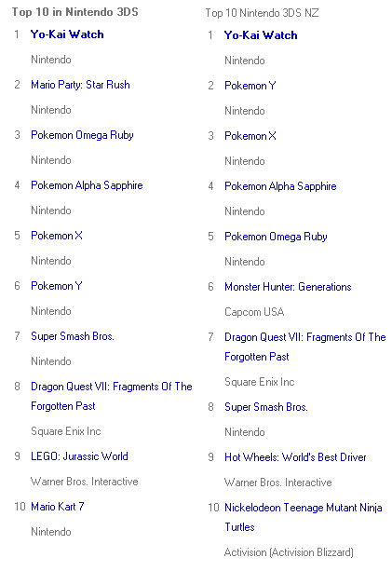Open Yo-Kai Watch in the left list
The image size is (392, 571).
coord(67,34)
